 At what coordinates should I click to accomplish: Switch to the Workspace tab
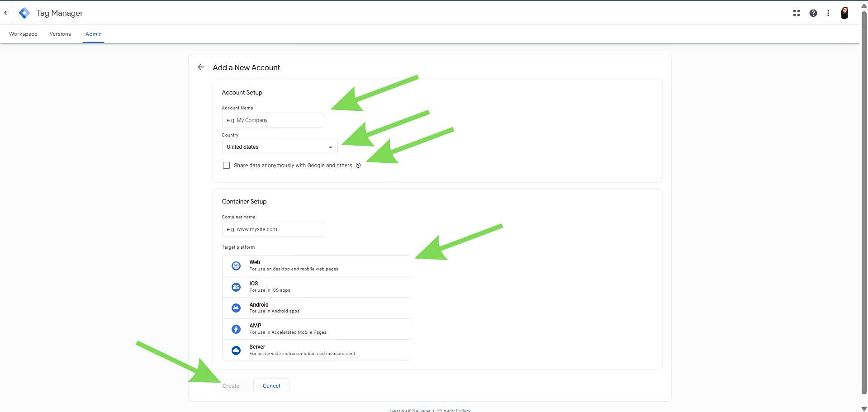[23, 34]
